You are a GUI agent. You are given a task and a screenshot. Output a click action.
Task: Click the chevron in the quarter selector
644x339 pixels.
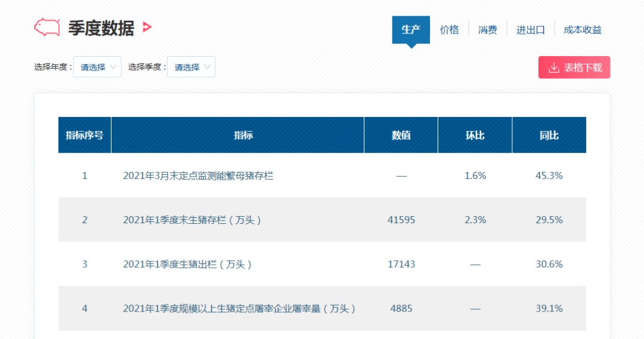click(x=206, y=67)
